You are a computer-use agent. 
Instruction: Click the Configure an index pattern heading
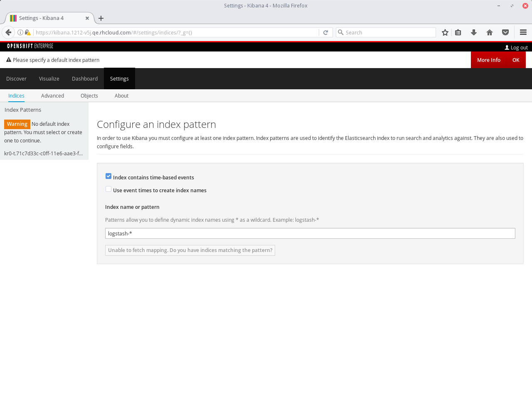coord(156,124)
